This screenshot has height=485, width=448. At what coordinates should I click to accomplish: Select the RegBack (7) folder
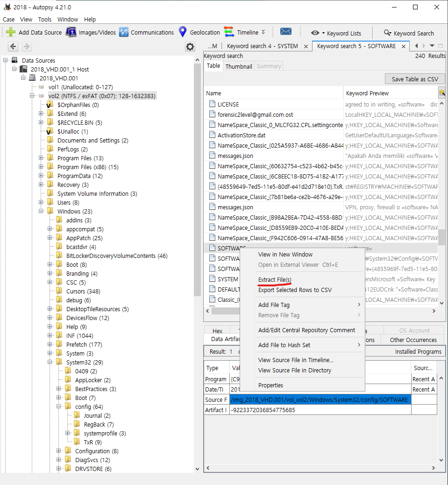tap(99, 424)
